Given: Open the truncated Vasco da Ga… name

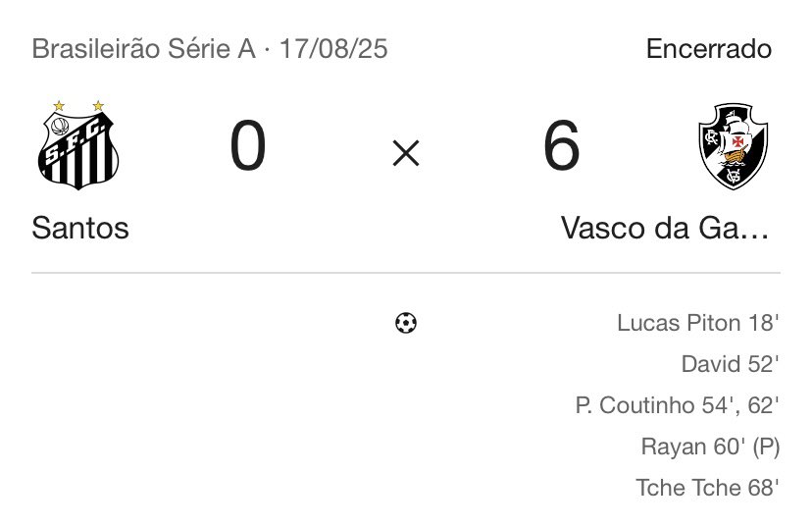Looking at the screenshot, I should pos(665,228).
